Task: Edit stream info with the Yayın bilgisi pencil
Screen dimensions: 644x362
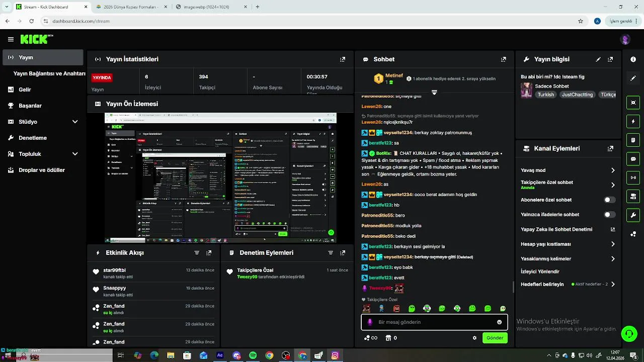Action: coord(598,59)
